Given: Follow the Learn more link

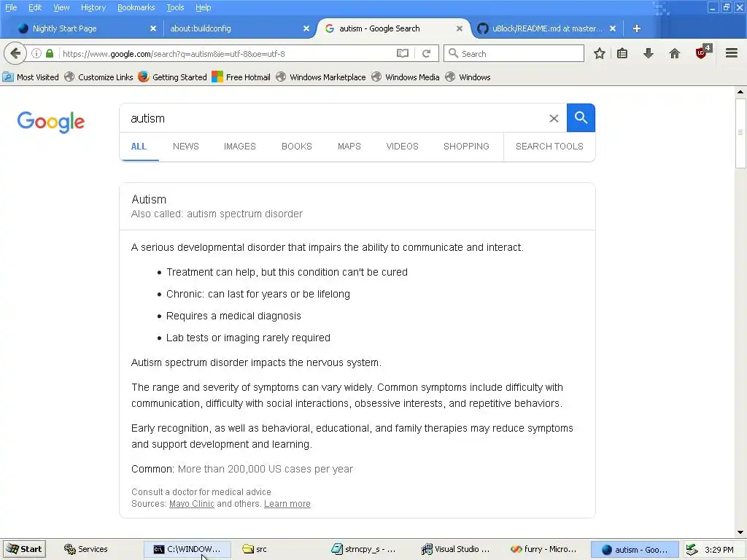Looking at the screenshot, I should [287, 504].
